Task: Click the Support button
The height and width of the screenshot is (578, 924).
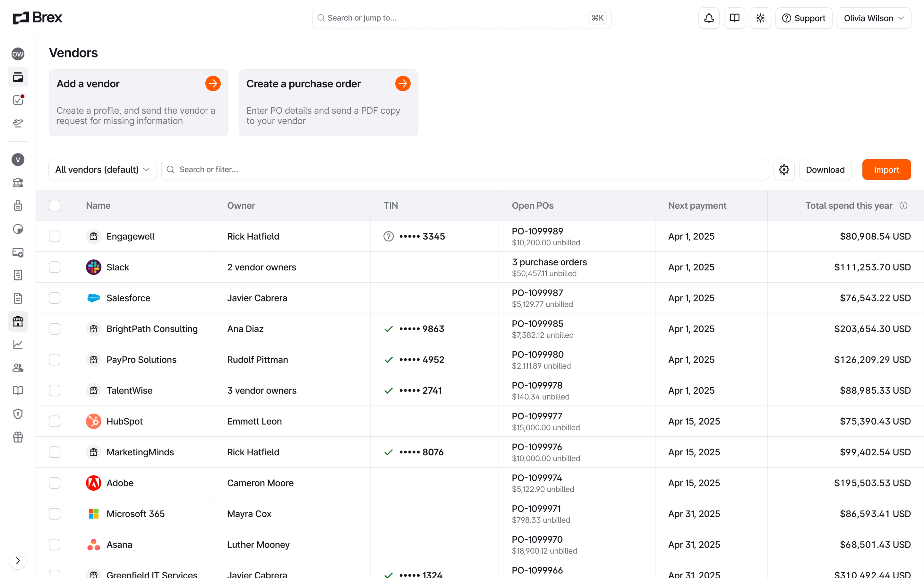Action: pyautogui.click(x=803, y=18)
